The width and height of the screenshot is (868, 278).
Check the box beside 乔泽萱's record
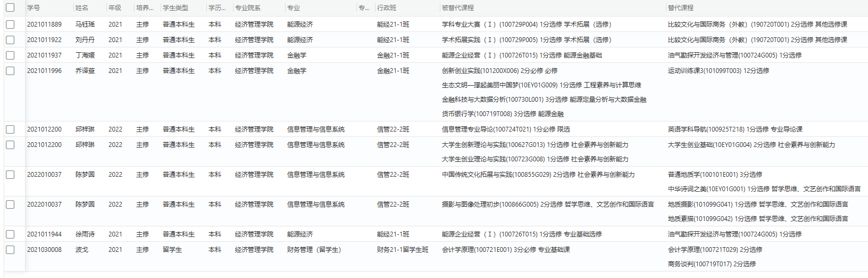[10, 71]
